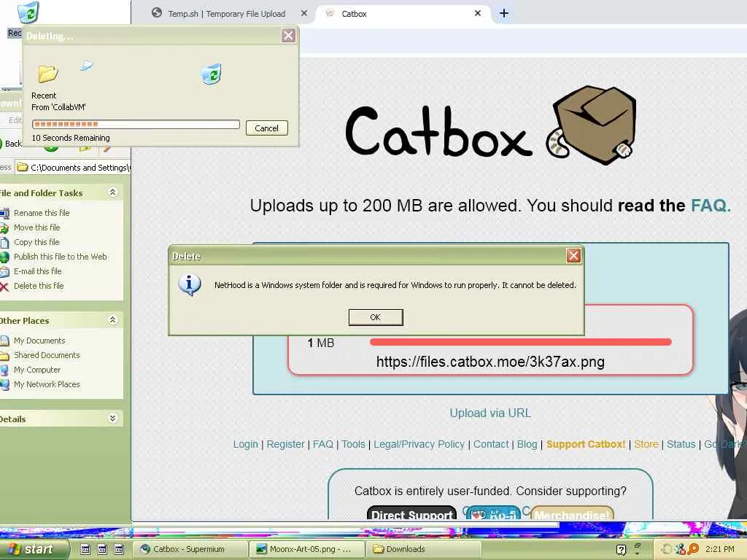747x560 pixels.
Task: Switch to Moonx-Art-05.png taskbar button
Action: (x=307, y=549)
